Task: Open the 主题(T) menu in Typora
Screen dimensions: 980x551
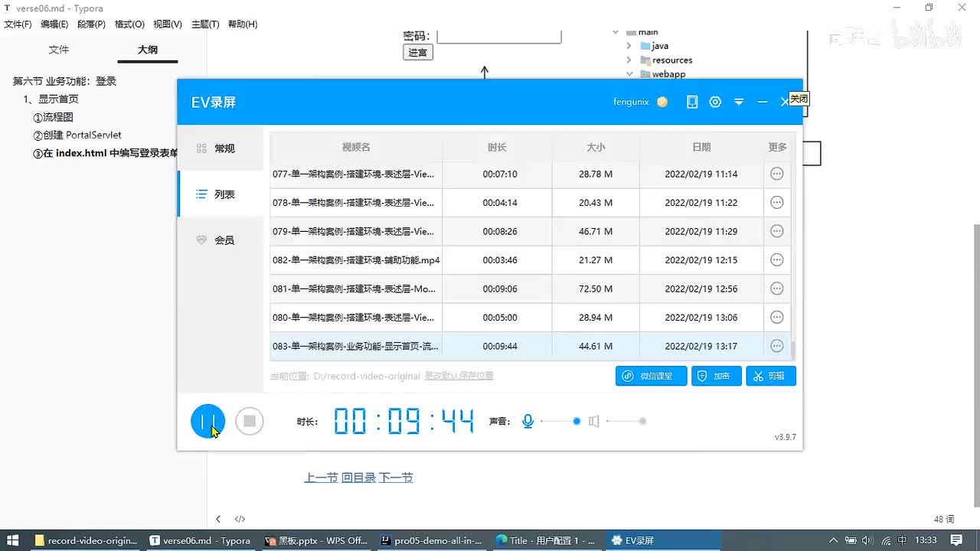Action: tap(205, 24)
